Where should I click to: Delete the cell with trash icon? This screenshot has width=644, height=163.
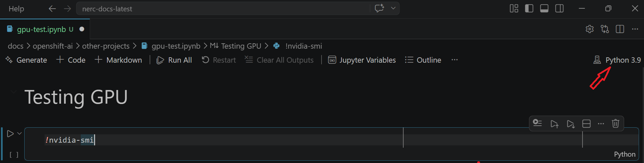tap(615, 124)
